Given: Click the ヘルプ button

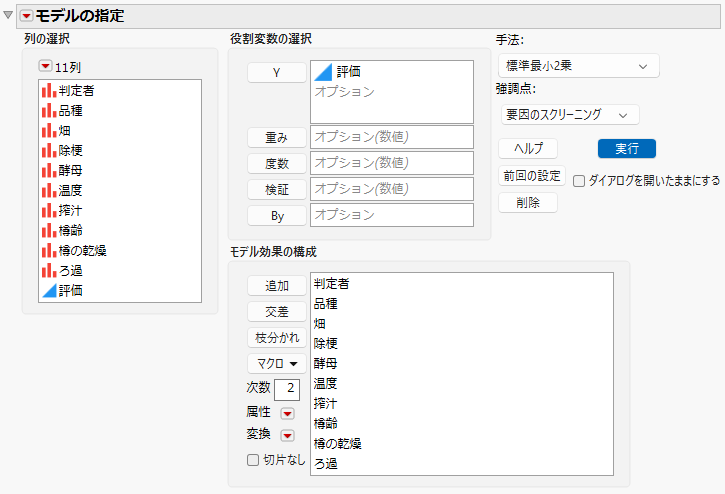Looking at the screenshot, I should [528, 148].
